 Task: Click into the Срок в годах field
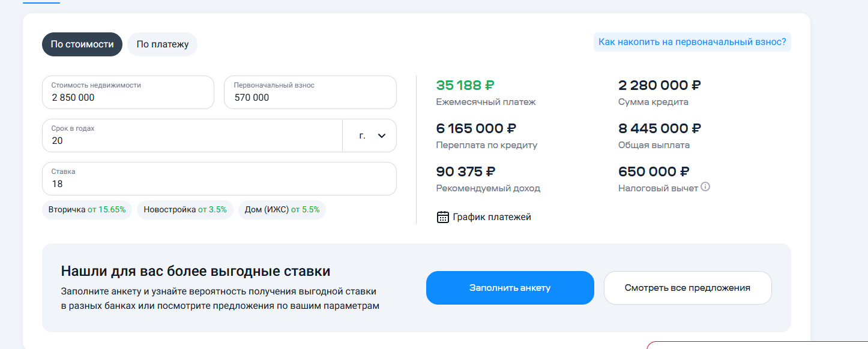tap(192, 136)
